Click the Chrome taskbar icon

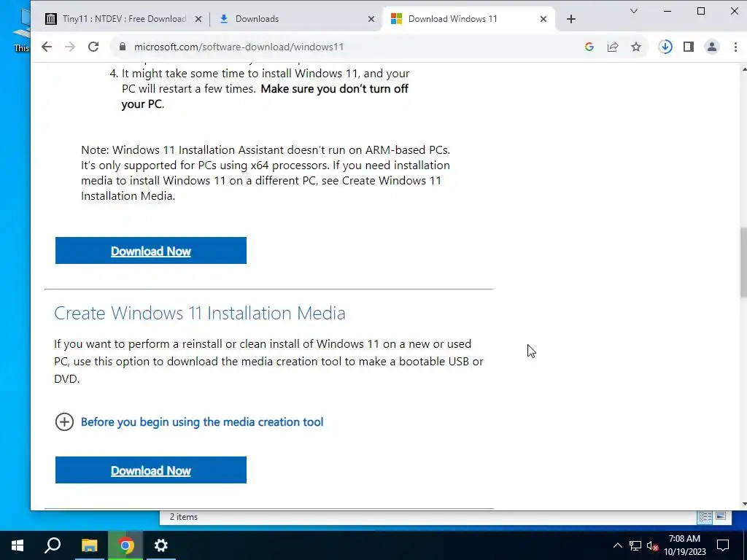coord(125,545)
